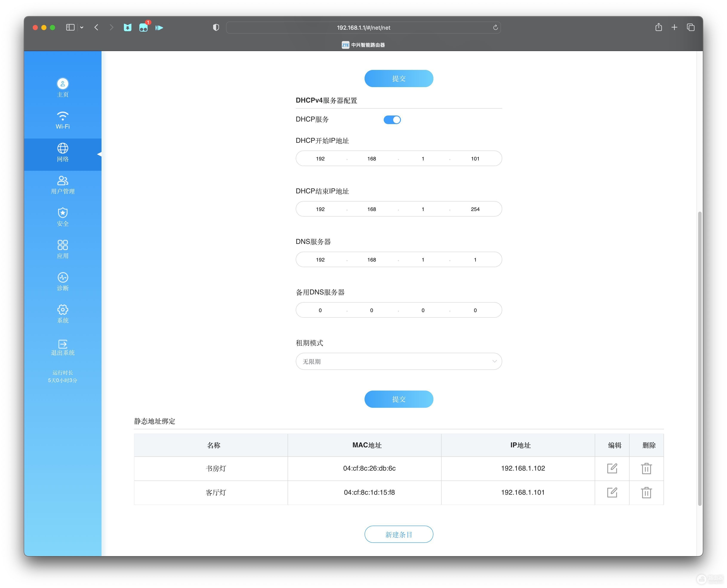Click the DNS服务器 last octet 1
727x588 pixels.
475,259
